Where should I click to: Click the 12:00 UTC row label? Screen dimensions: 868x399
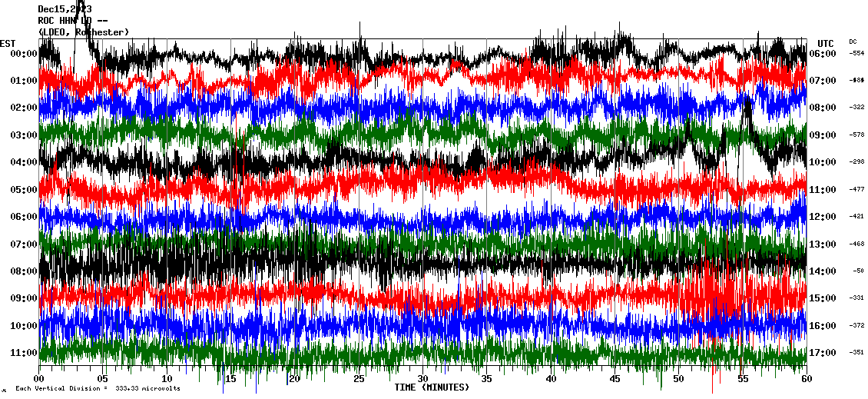click(823, 217)
